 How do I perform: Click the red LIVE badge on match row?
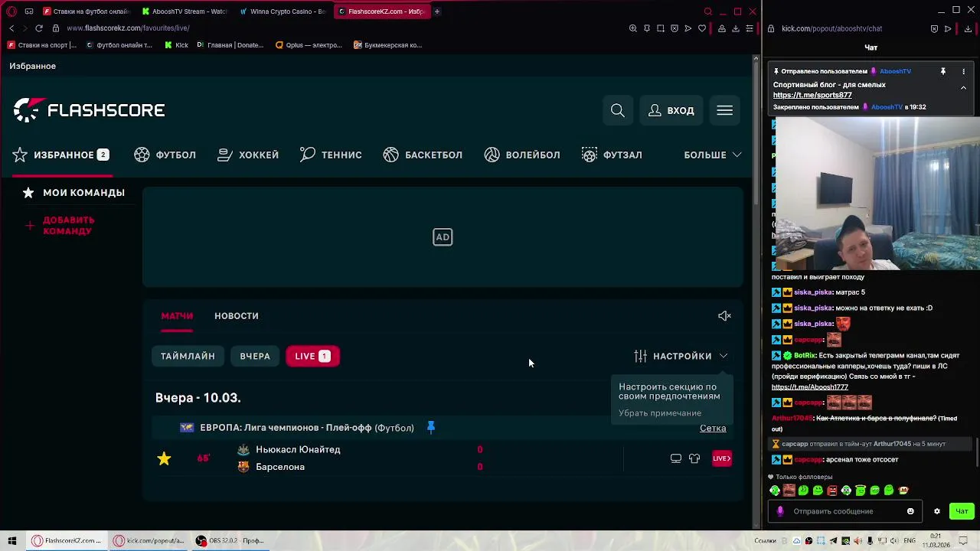pos(721,458)
